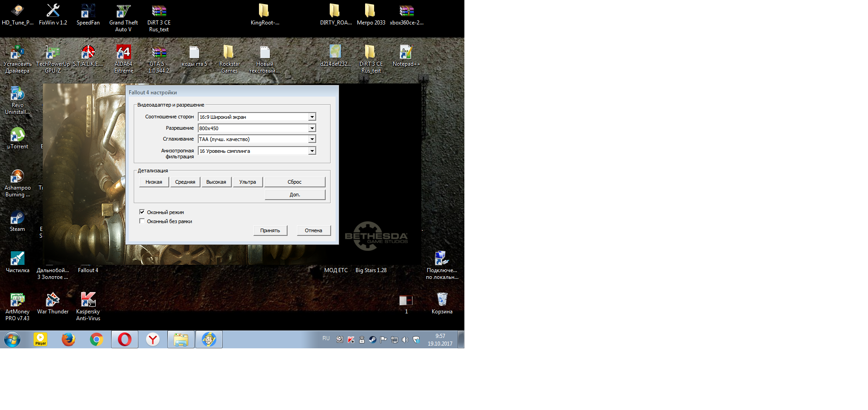Select the Steam desktop shortcut
The width and height of the screenshot is (868, 410).
[x=18, y=221]
